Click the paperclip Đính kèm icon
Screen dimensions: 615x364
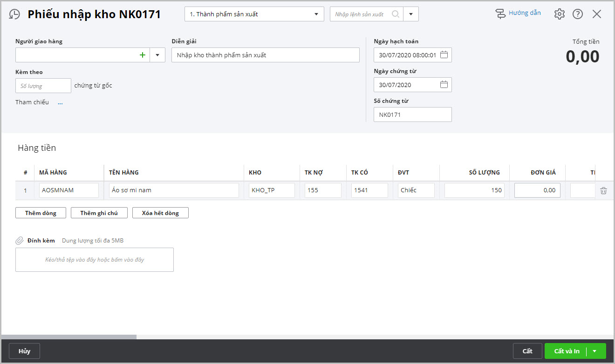(x=20, y=241)
